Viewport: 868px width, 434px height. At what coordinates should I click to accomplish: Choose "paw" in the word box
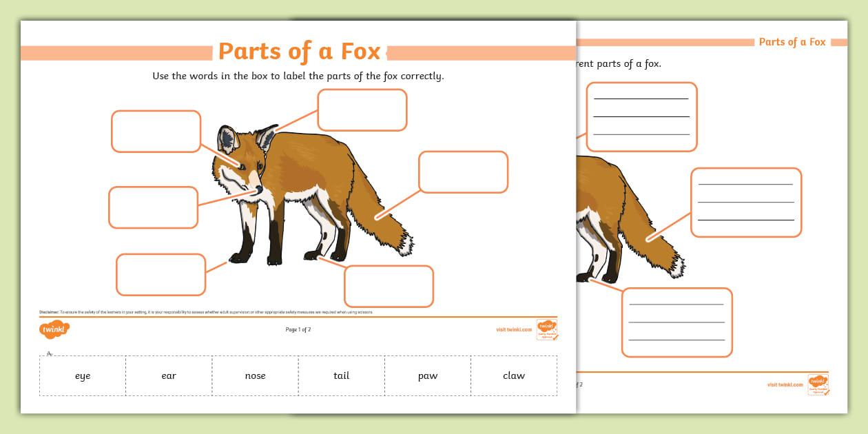click(x=428, y=375)
